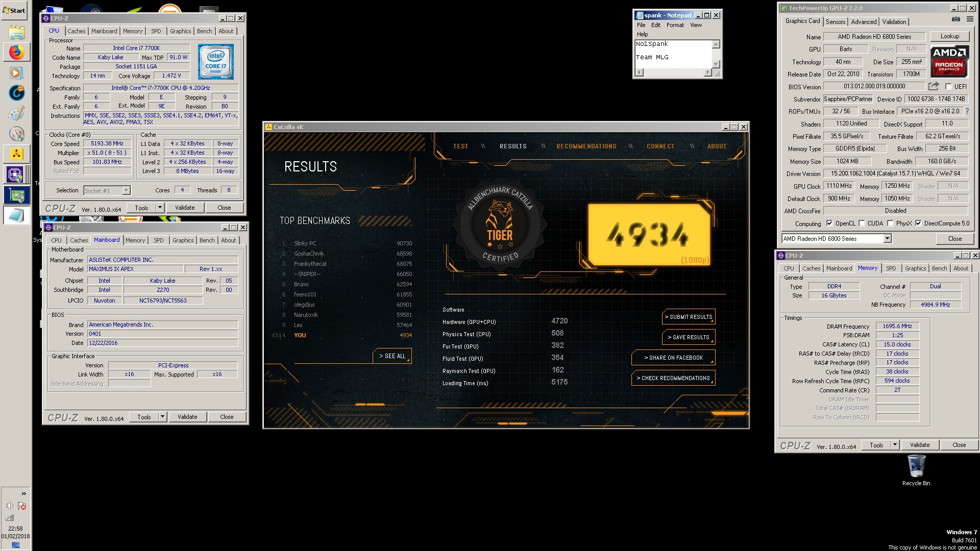Click the Catzilla 4K title bar icon
Image resolution: width=980 pixels, height=551 pixels.
coord(268,127)
